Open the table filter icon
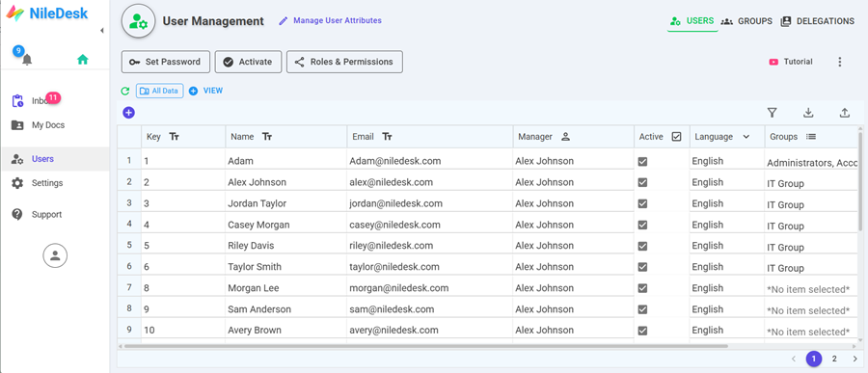This screenshot has height=373, width=868. pos(773,113)
